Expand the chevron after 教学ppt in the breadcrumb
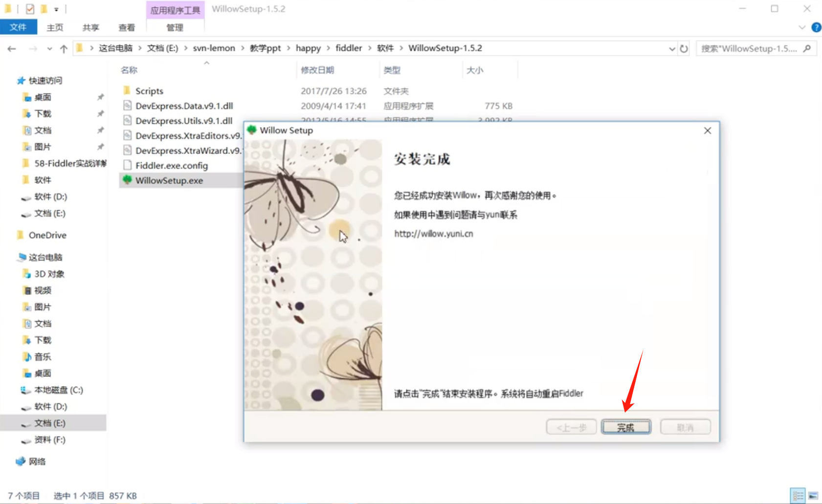 [289, 48]
